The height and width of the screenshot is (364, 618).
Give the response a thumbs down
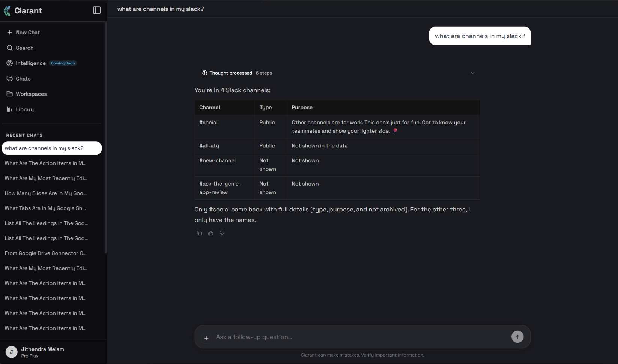click(x=222, y=233)
